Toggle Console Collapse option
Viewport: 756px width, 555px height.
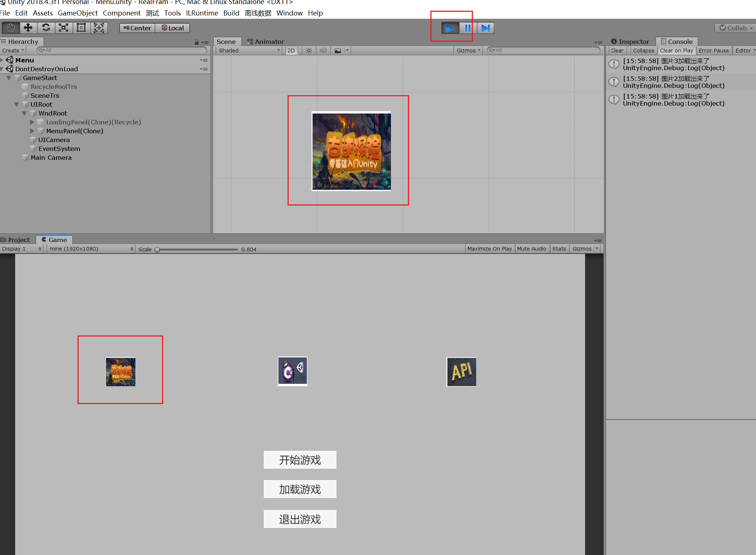coord(643,51)
